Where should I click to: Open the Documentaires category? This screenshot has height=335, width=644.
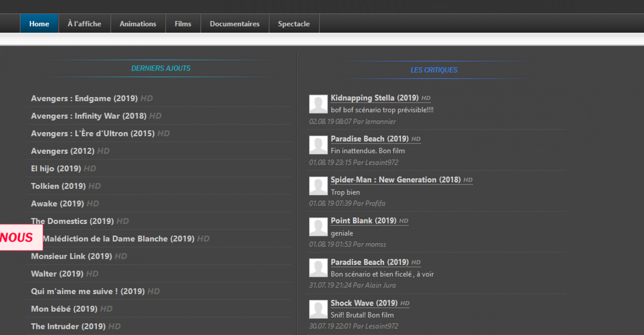[235, 24]
